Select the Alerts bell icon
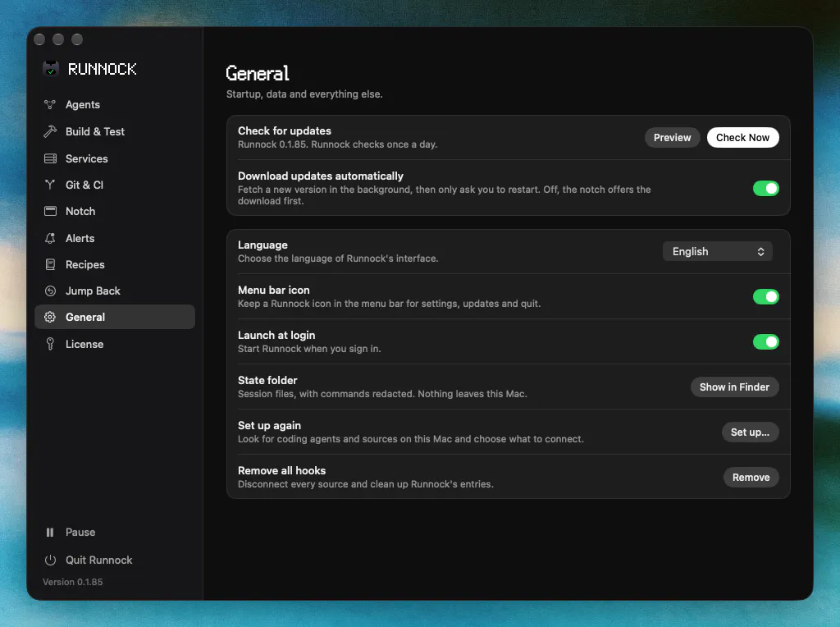840x627 pixels. (50, 238)
